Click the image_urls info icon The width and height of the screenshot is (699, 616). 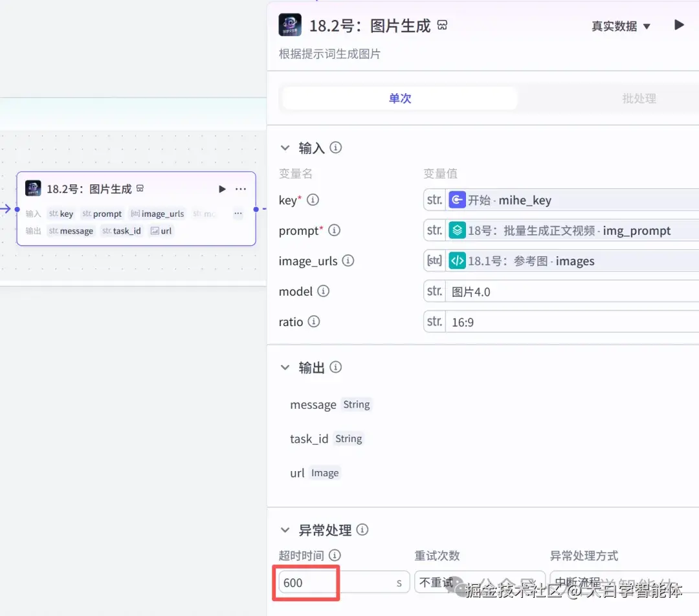click(348, 261)
